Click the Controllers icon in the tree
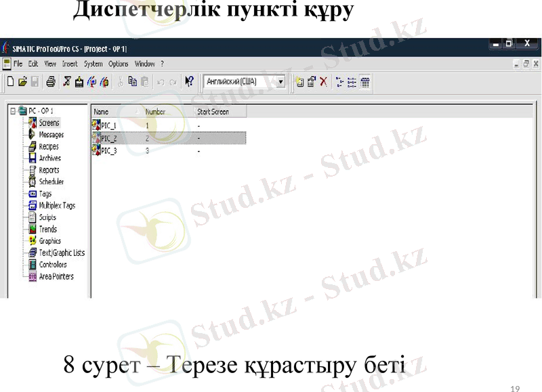This screenshot has height=392, width=542. (33, 264)
